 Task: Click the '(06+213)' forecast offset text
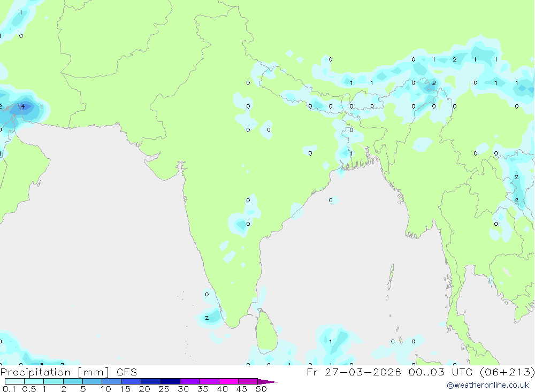point(507,372)
